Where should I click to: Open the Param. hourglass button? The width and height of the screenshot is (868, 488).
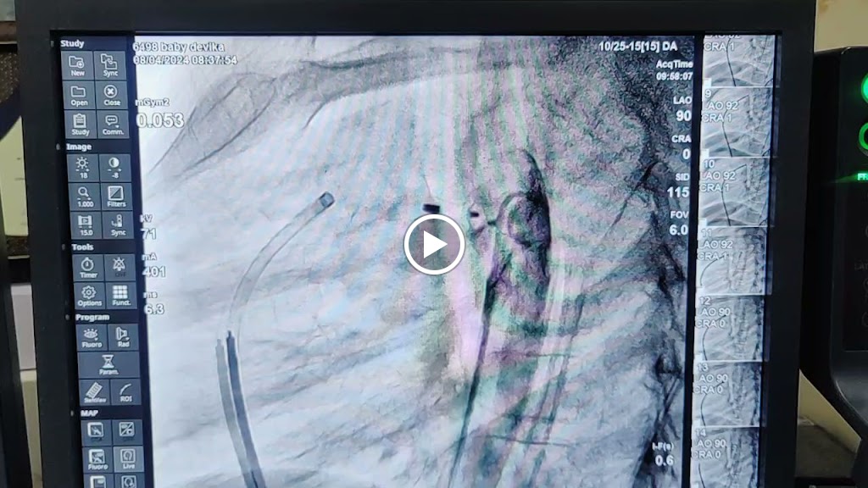(x=108, y=365)
